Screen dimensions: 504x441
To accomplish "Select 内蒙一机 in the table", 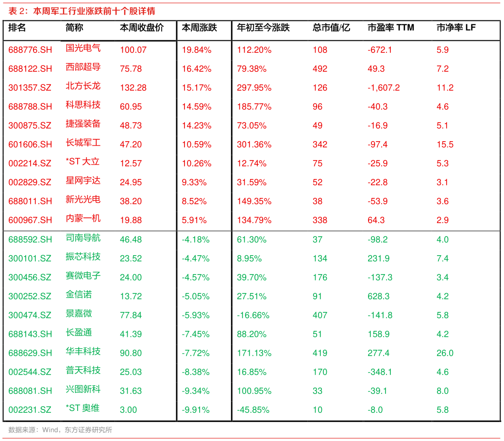I will click(x=83, y=220).
